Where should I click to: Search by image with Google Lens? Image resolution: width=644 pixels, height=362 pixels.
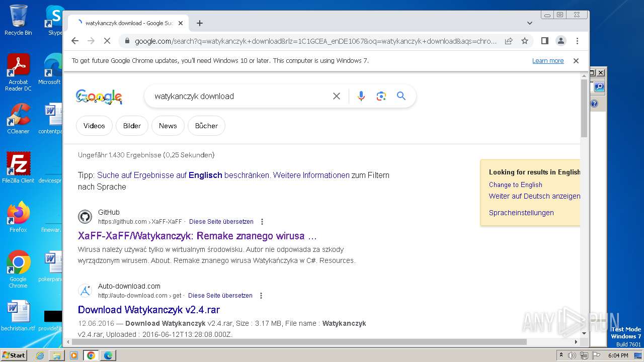click(381, 96)
